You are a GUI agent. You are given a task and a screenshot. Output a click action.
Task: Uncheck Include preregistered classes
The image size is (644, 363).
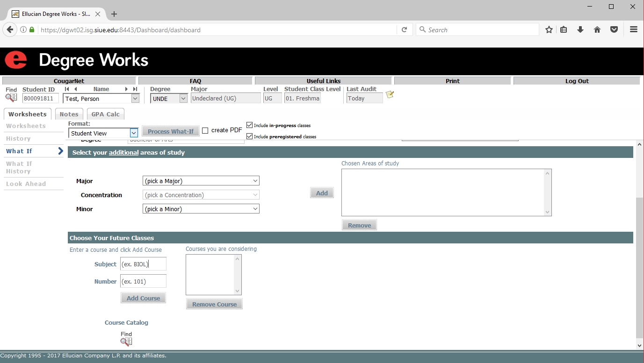250,136
